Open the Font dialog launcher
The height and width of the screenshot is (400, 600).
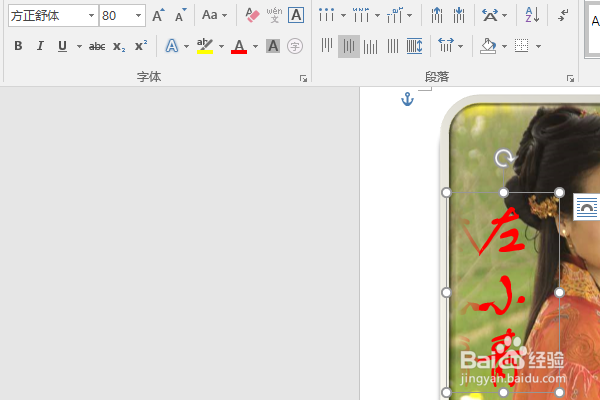(303, 78)
